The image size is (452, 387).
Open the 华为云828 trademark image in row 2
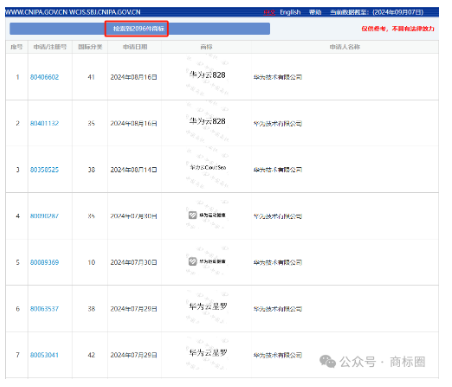click(207, 121)
